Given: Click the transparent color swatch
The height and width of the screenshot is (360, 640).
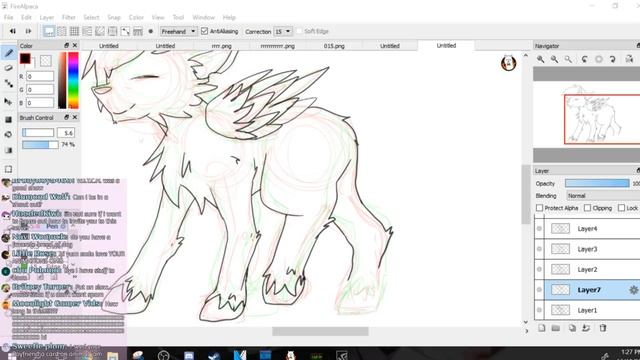Looking at the screenshot, I should pos(46,61).
